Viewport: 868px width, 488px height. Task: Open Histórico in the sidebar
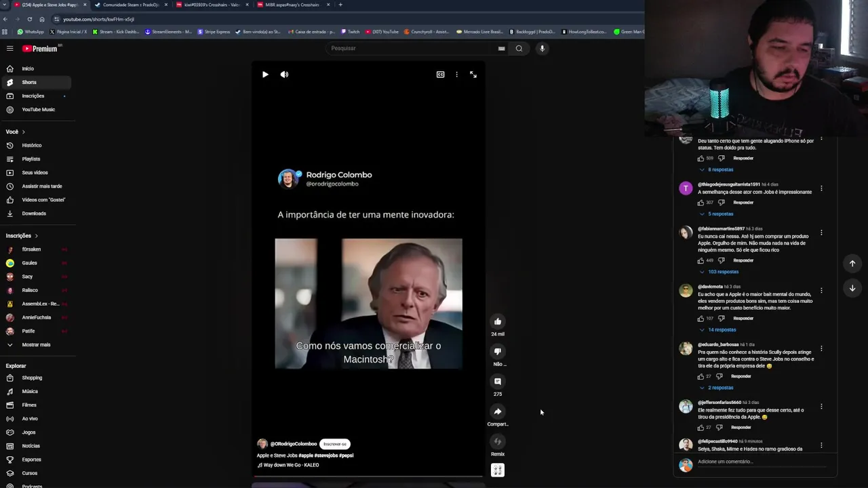35,145
